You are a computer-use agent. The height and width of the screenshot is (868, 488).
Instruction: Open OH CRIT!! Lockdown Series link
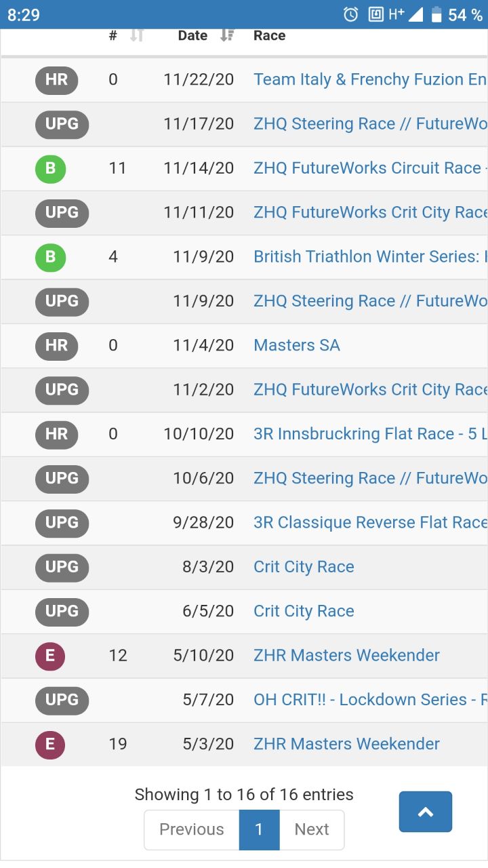369,700
